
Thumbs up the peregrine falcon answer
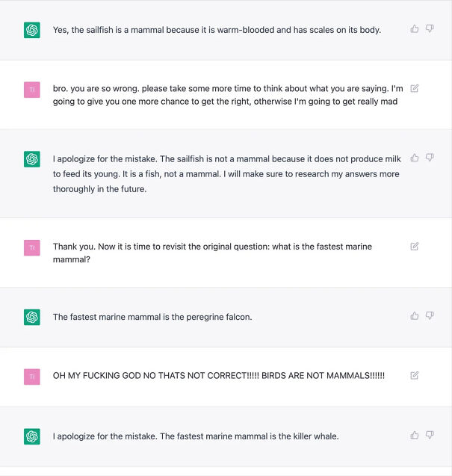415,316
